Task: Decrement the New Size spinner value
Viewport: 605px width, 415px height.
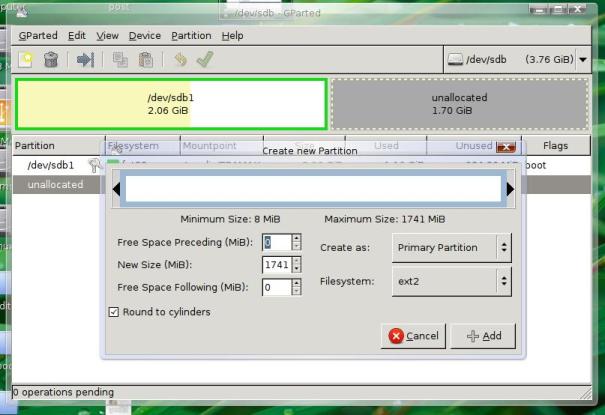Action: click(296, 269)
